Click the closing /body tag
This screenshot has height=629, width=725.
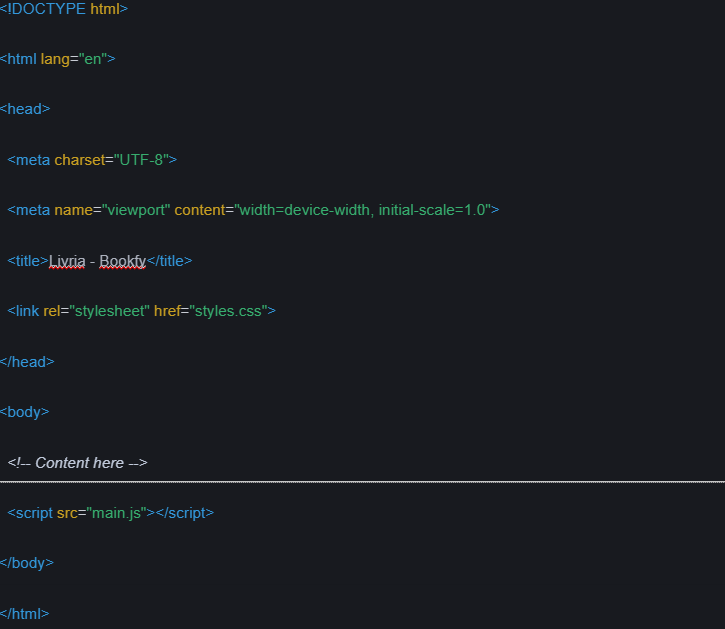[27, 563]
